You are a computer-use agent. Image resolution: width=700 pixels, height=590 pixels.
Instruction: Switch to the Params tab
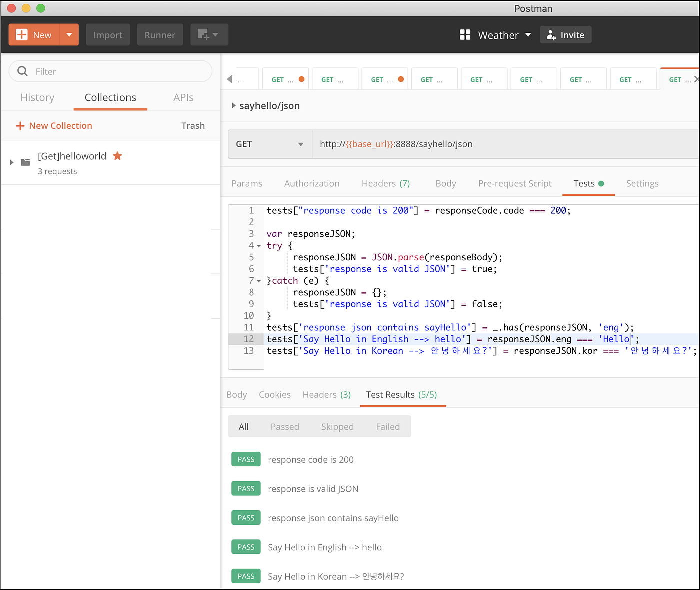point(247,183)
